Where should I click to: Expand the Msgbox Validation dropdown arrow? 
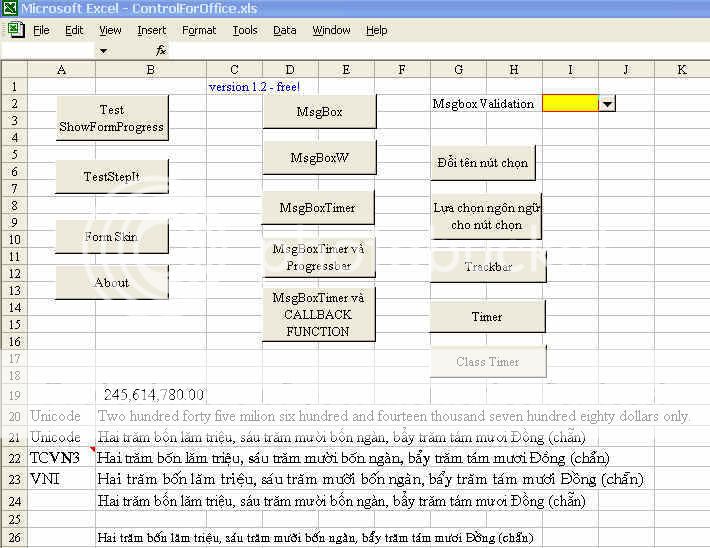[607, 103]
